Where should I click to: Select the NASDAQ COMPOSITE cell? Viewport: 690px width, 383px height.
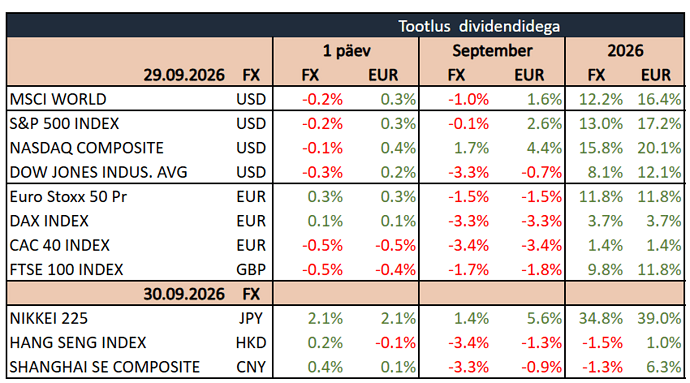pos(87,148)
